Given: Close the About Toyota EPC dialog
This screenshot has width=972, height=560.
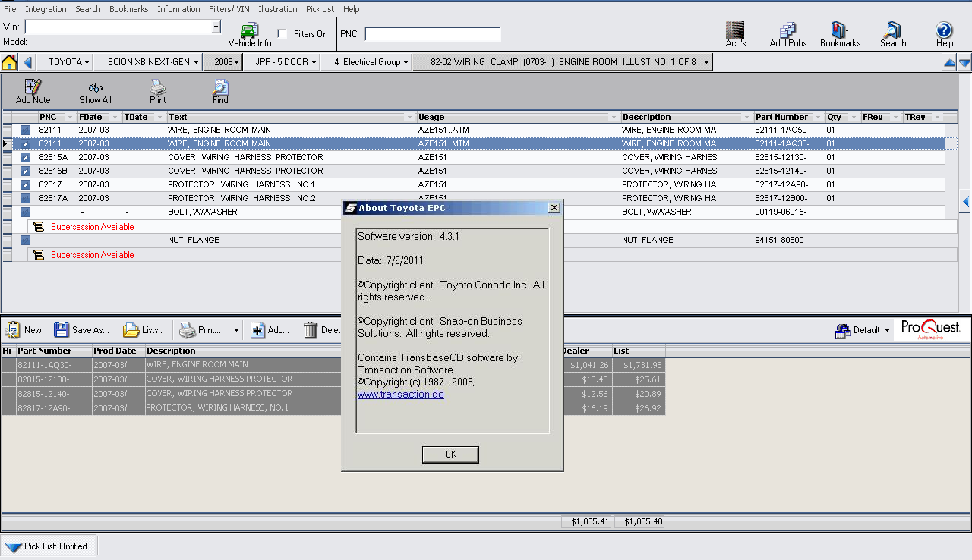Looking at the screenshot, I should click(554, 208).
